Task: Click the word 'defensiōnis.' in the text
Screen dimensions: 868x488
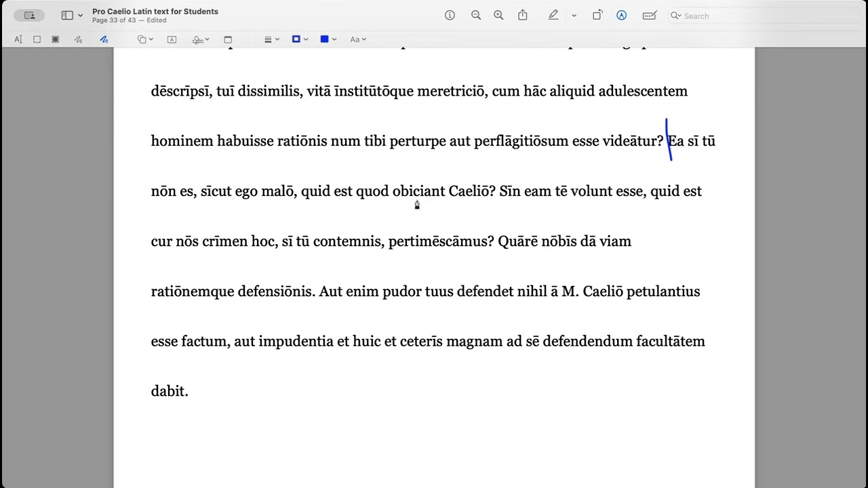Action: (277, 291)
